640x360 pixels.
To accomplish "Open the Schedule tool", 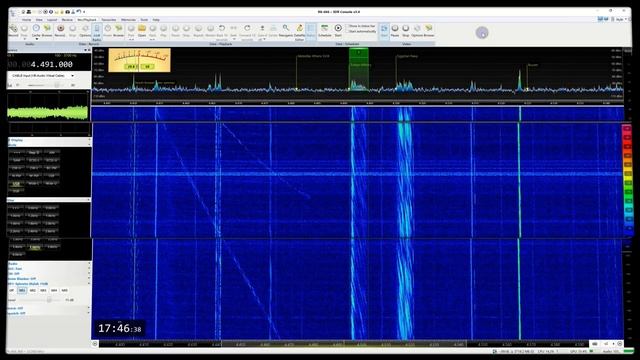I will click(325, 31).
